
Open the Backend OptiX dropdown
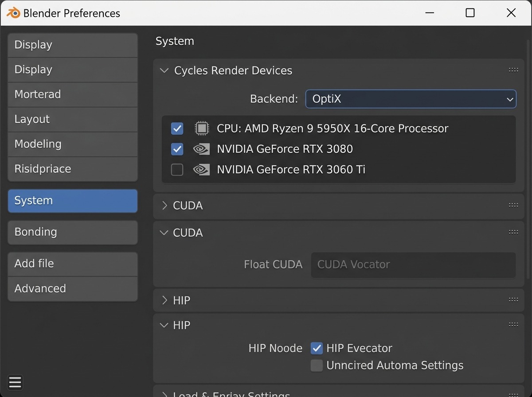click(411, 99)
